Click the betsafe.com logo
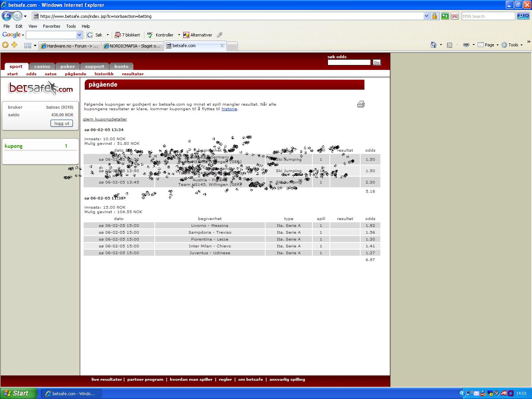Screen dimensions: 532x399 41,88
